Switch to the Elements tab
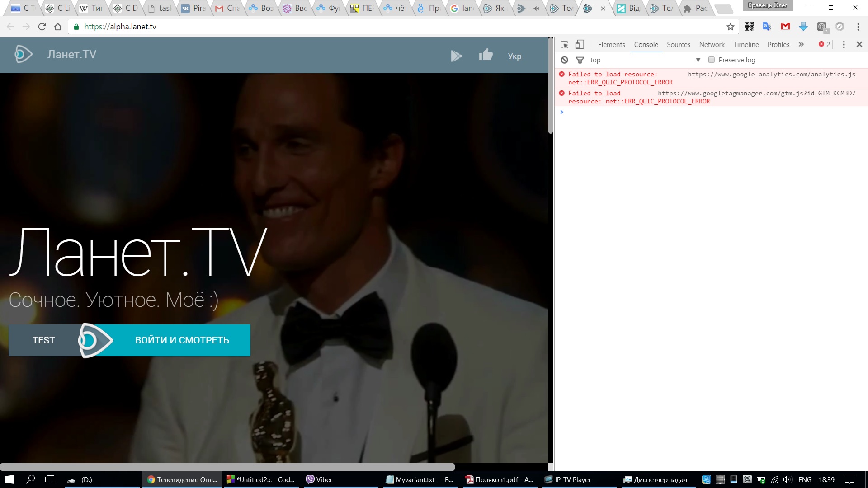 [x=611, y=44]
